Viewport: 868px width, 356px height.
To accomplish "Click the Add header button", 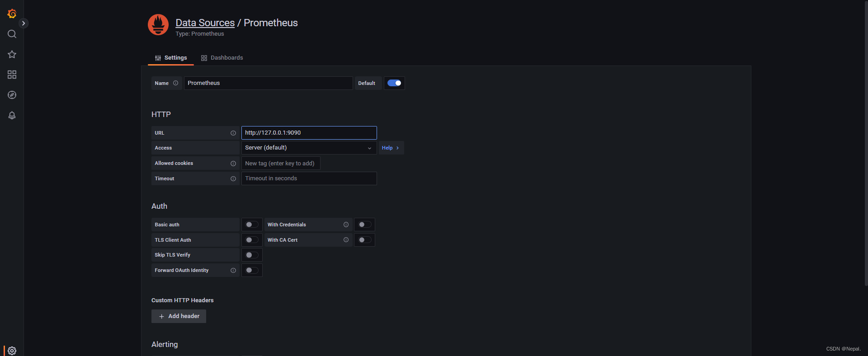I will tap(179, 316).
